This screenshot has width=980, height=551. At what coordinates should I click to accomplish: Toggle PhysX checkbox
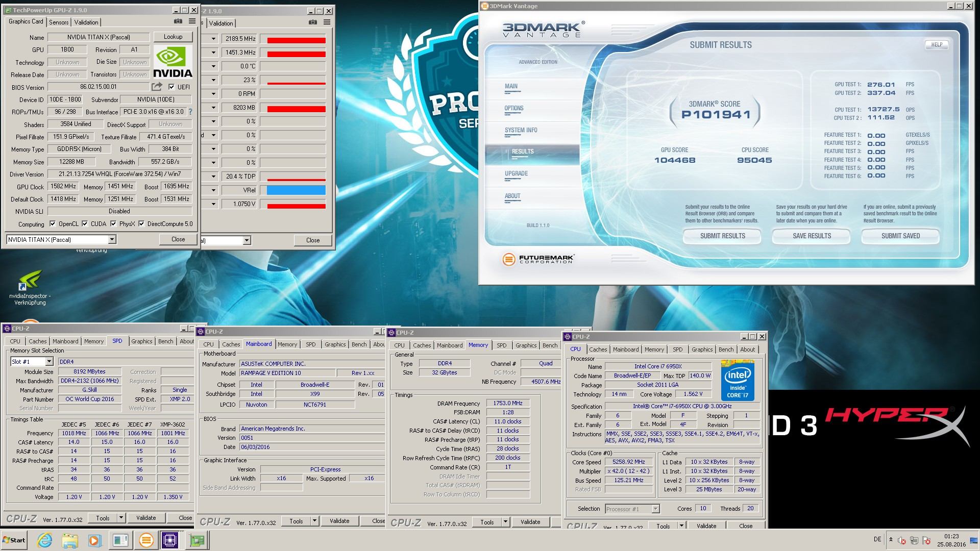coord(113,223)
